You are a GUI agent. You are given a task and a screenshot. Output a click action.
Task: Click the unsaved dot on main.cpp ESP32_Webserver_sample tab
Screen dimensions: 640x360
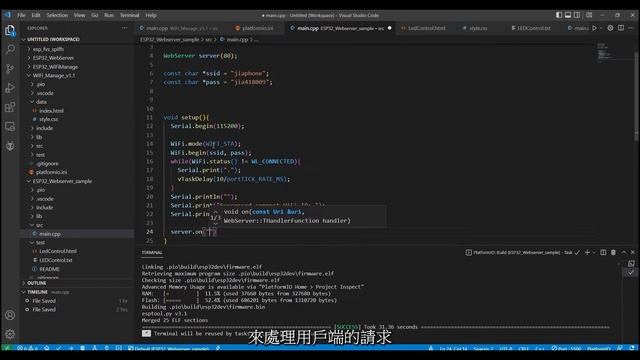pos(389,28)
